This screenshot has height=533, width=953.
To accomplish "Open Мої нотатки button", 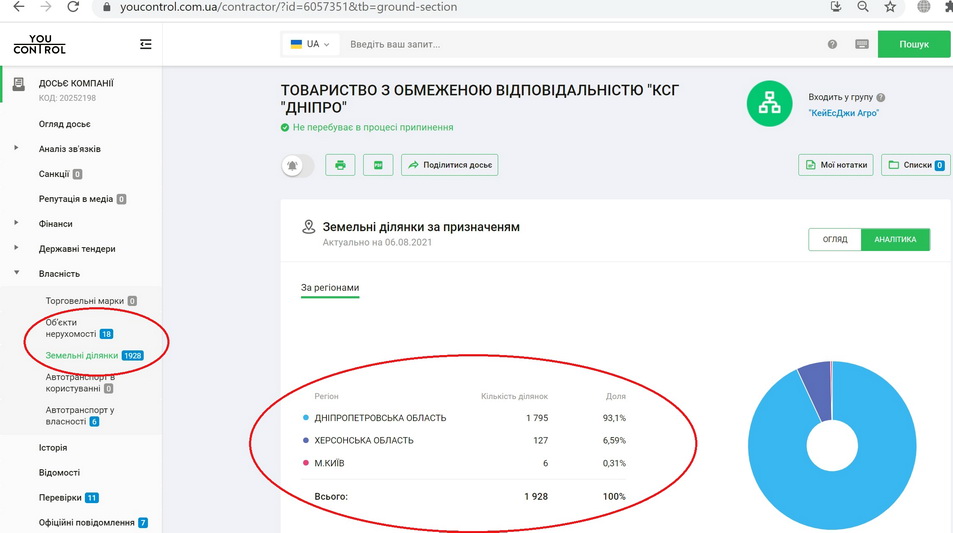I will [836, 165].
